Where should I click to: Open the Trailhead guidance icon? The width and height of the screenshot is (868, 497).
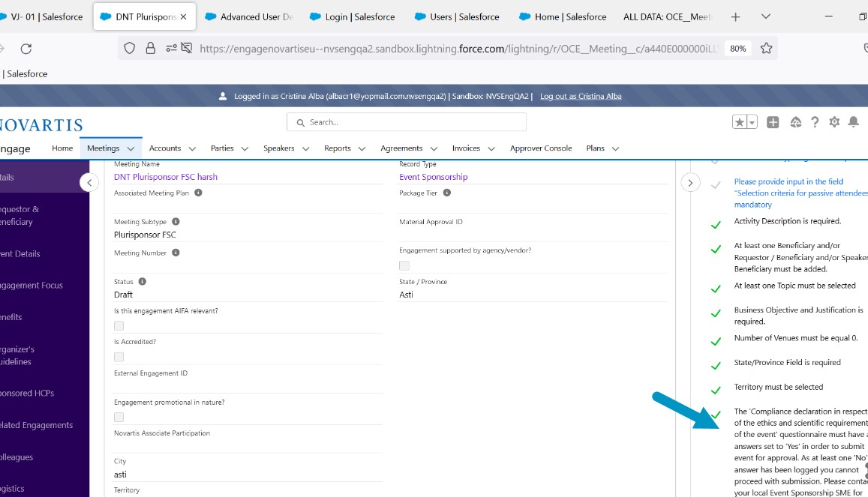795,122
